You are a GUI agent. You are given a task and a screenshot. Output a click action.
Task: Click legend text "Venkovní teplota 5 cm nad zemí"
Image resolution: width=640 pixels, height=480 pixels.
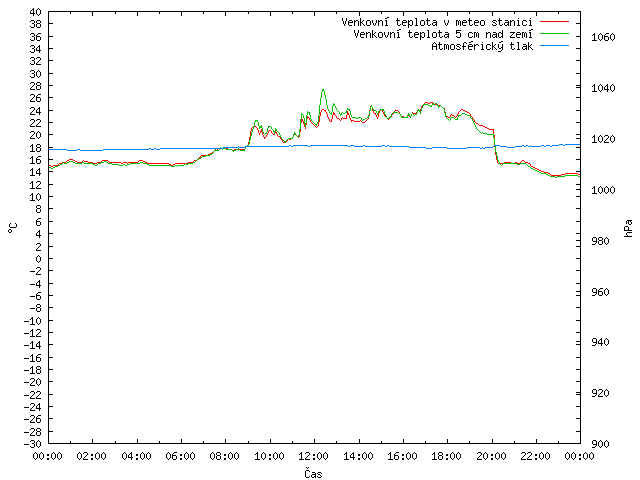tap(443, 34)
